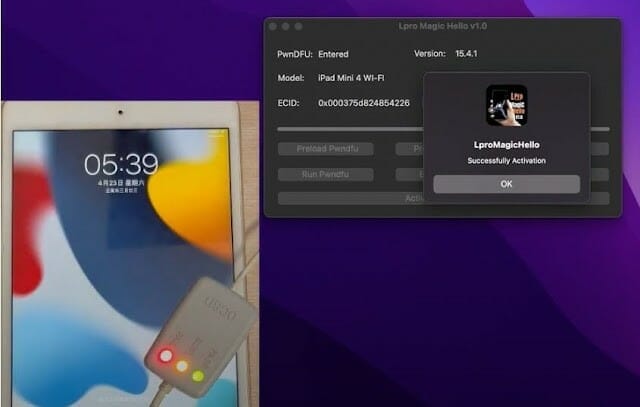Click the Successfully Activation message text
The height and width of the screenshot is (407, 640).
click(507, 161)
